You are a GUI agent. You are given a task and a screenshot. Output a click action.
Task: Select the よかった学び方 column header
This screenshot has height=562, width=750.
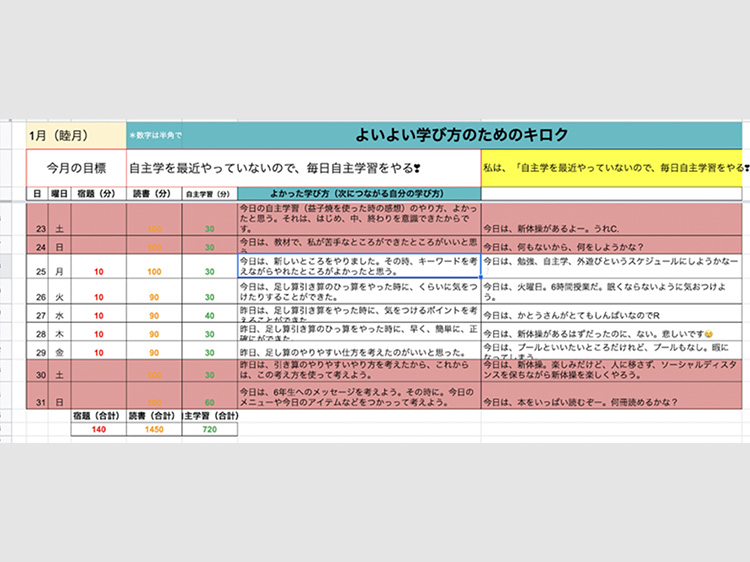(359, 194)
